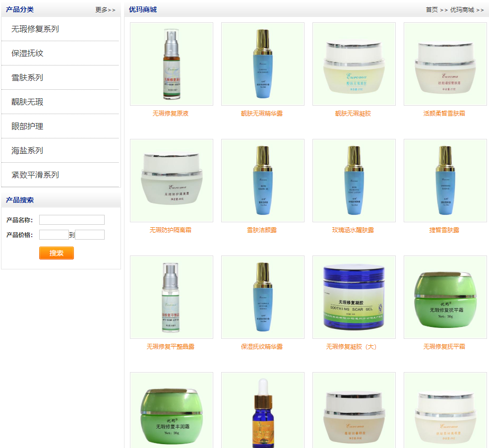The image size is (489, 448).
Task: Click the 无瑕修复平整晶露 product name link
Action: point(171,347)
